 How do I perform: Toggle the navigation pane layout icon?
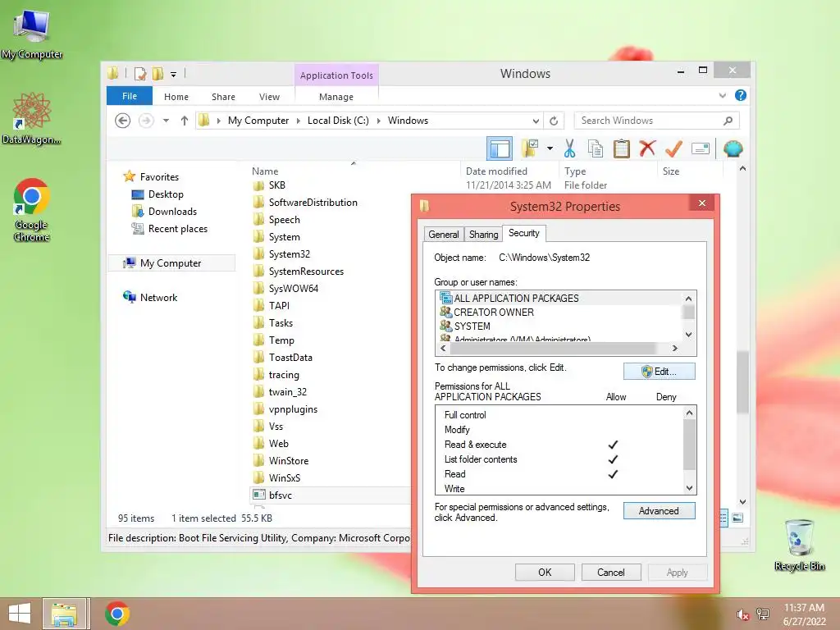tap(500, 149)
